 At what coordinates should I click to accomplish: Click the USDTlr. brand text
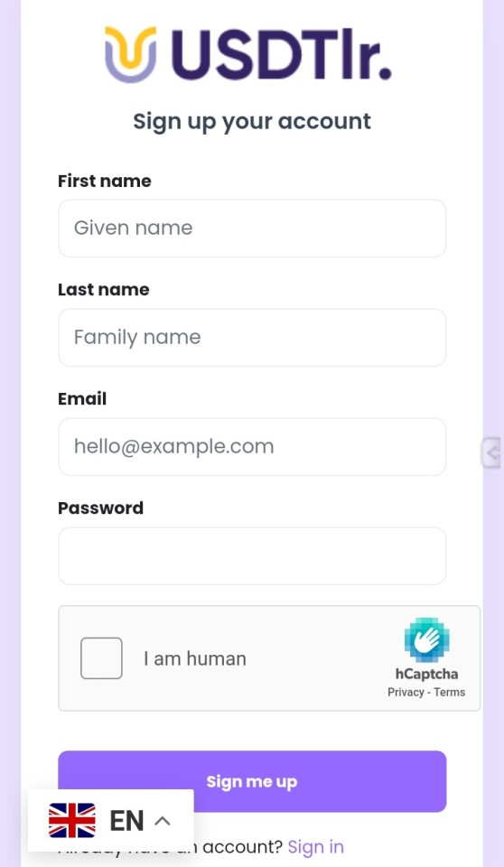[x=281, y=54]
